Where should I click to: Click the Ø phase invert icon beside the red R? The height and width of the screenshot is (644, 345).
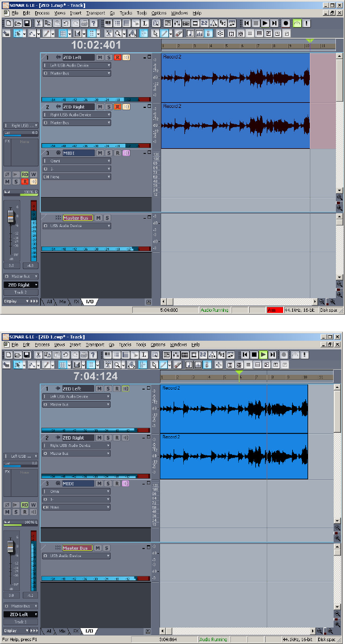(7, 174)
